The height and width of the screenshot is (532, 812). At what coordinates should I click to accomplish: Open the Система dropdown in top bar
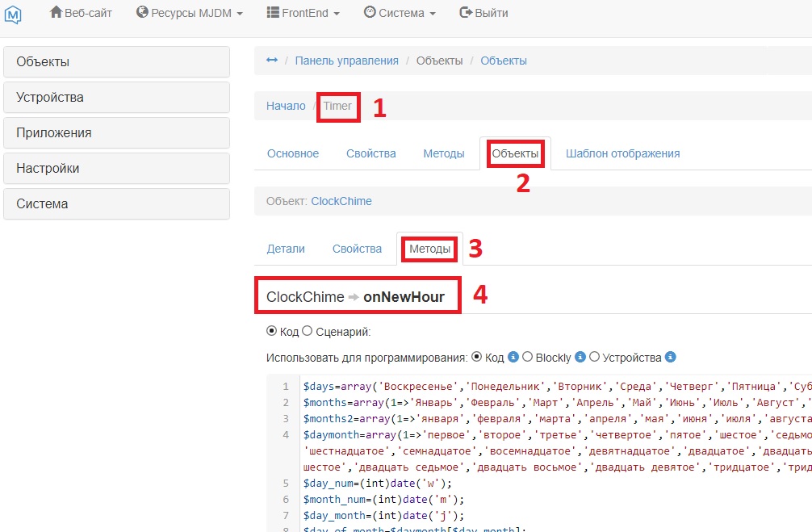click(400, 13)
